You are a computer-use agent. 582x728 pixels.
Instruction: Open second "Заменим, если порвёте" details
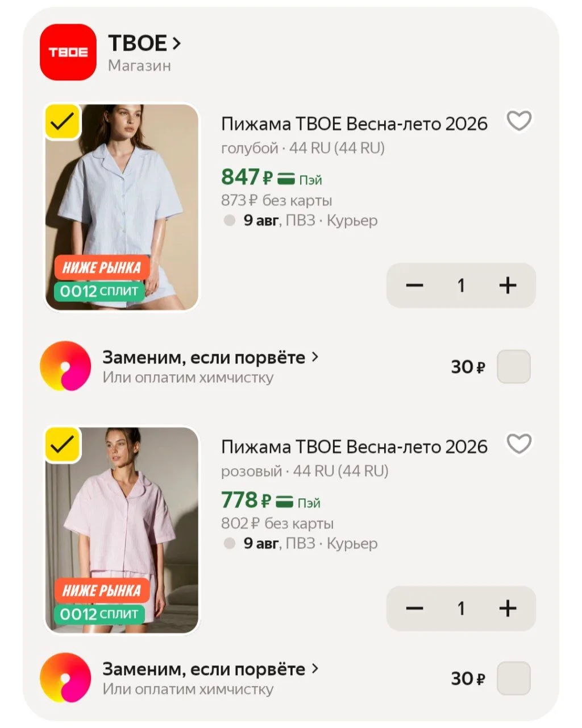click(210, 669)
